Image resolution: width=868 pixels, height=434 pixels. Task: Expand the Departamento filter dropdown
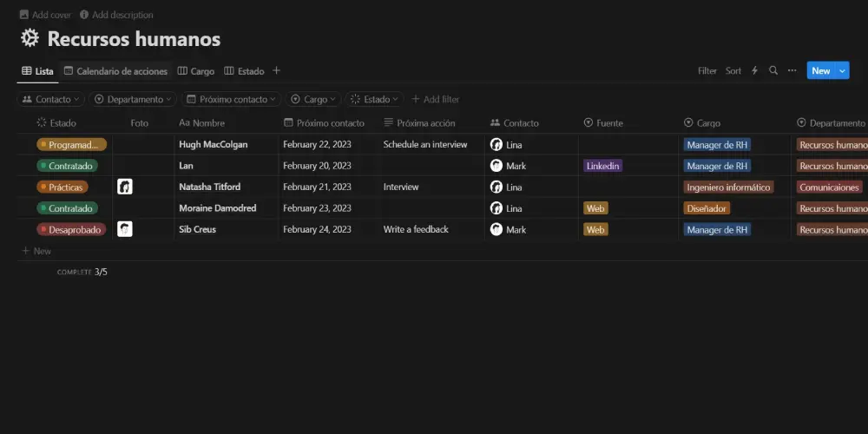[x=133, y=100]
